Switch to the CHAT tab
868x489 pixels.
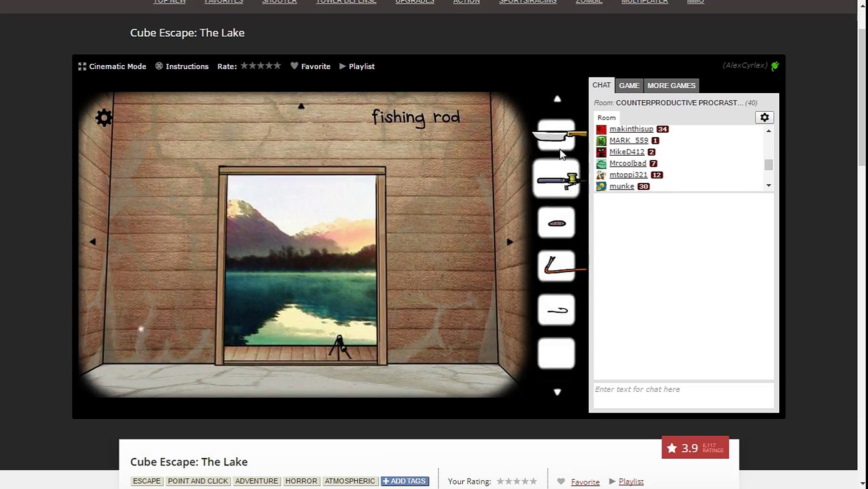tap(601, 85)
